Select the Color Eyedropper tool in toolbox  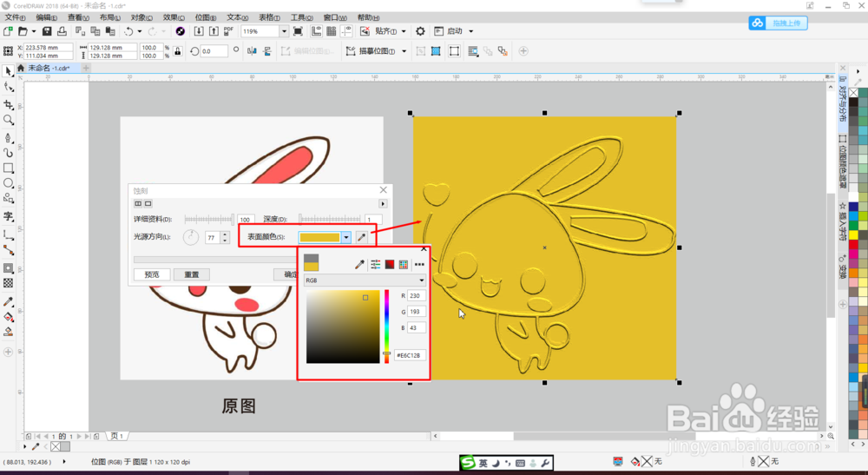coord(8,301)
